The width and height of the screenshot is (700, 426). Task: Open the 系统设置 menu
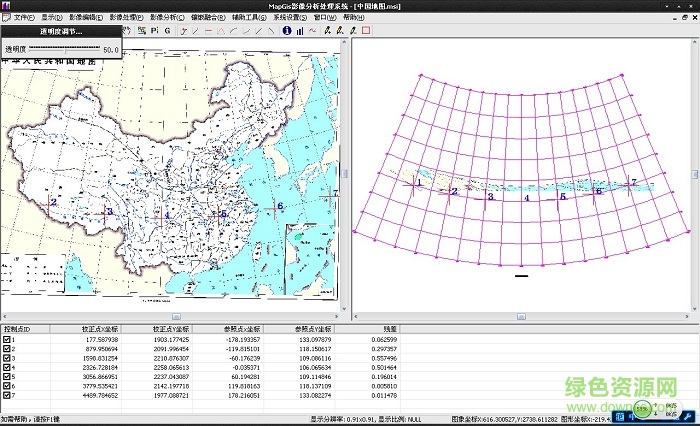289,18
